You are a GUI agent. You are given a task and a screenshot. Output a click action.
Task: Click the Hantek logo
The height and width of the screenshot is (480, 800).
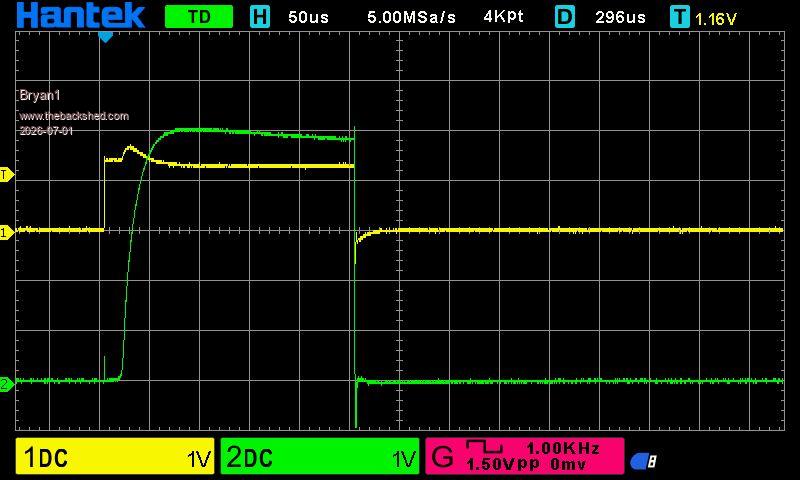(81, 15)
